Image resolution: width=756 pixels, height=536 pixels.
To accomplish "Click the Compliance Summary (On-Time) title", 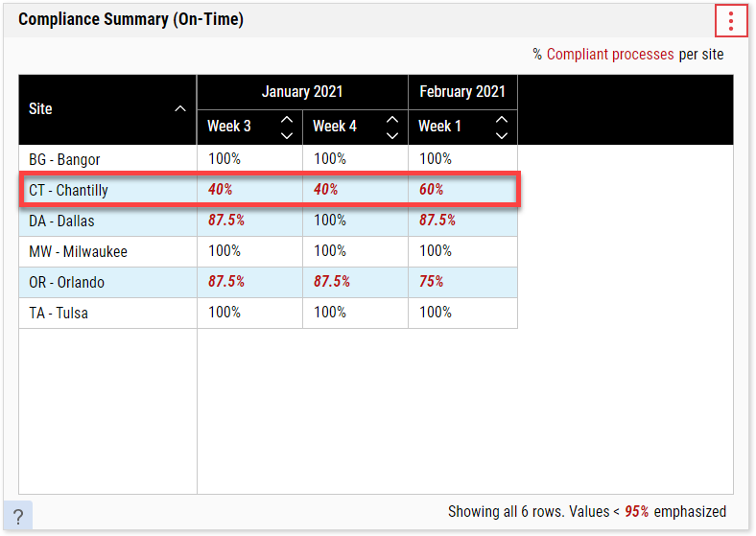I will pyautogui.click(x=130, y=20).
